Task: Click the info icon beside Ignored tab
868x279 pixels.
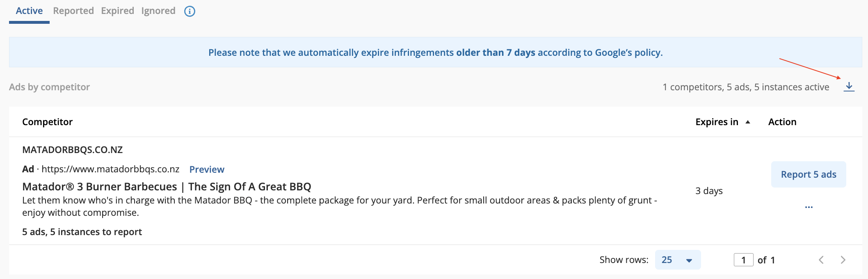Action: coord(190,11)
